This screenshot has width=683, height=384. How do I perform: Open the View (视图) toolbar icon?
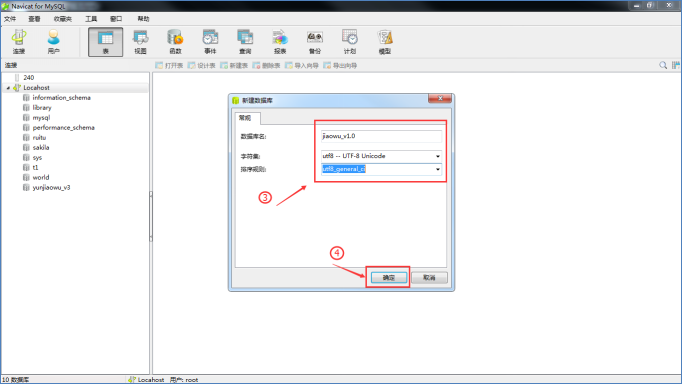[140, 42]
